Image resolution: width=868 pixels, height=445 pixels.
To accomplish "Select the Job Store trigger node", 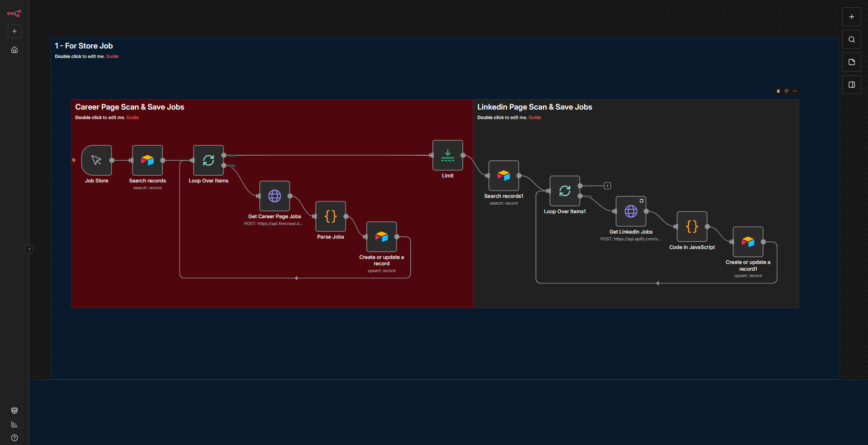I will coord(96,160).
